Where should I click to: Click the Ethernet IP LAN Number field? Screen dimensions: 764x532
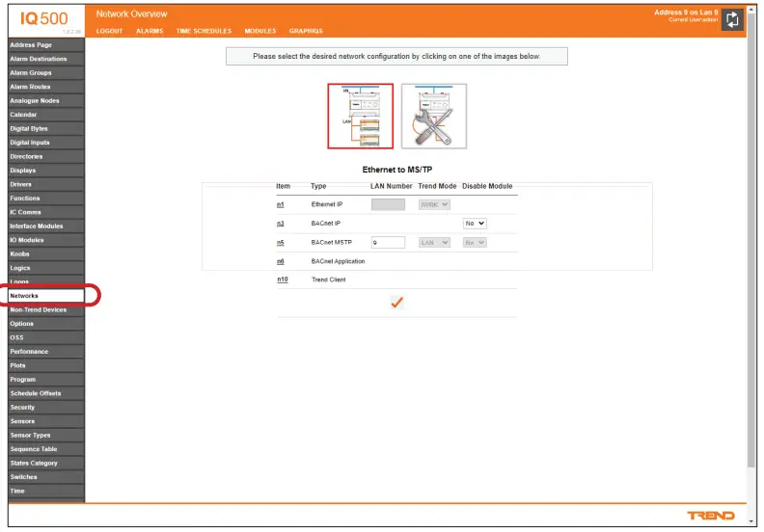[388, 204]
